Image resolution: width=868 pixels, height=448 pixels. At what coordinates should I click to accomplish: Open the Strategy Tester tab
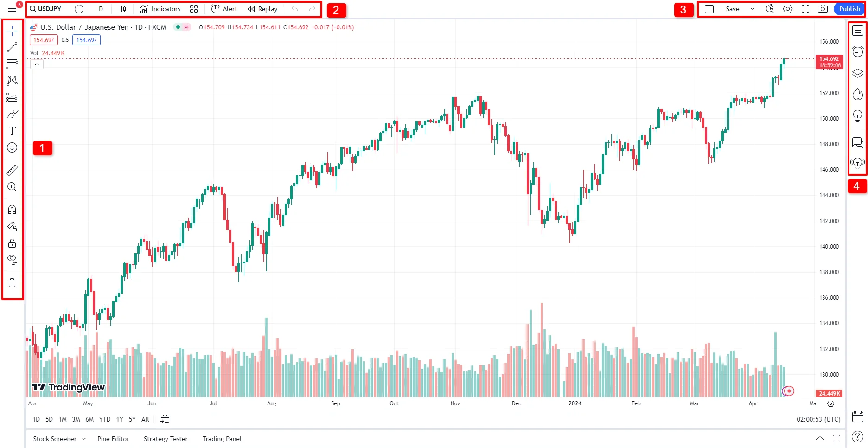point(166,439)
